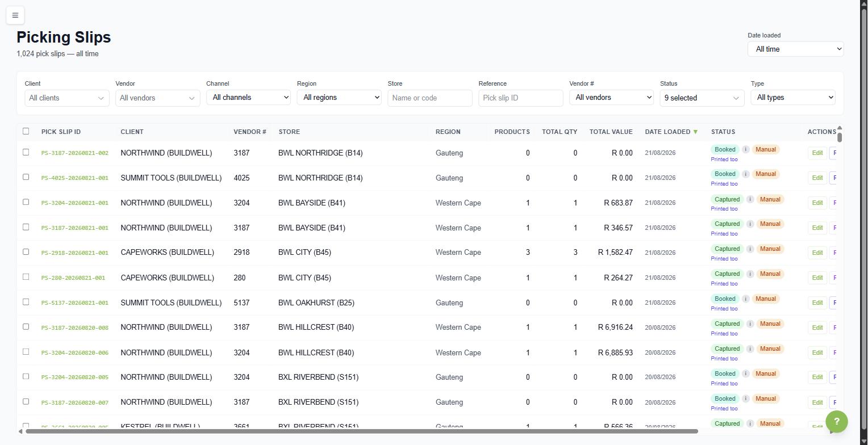Open the Client filter dropdown
Viewport: 868px width, 445px height.
(67, 98)
